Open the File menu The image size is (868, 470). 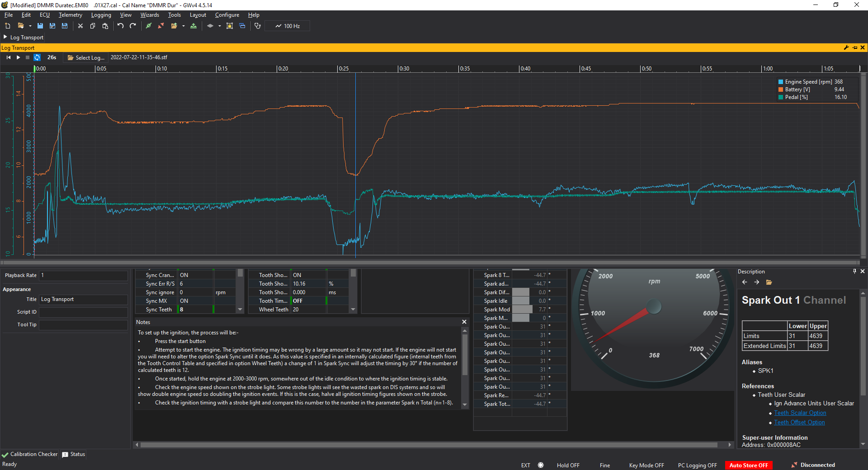coord(9,15)
